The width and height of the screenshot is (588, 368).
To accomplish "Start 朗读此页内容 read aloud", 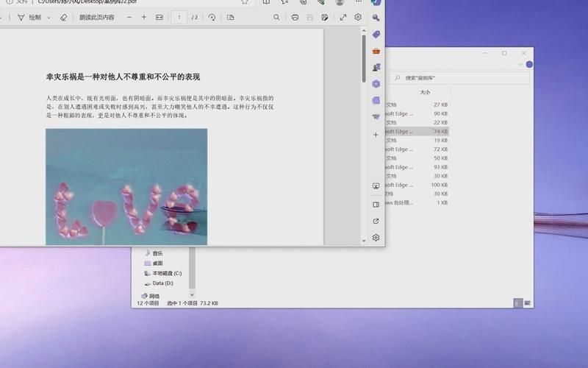I will pyautogui.click(x=97, y=17).
